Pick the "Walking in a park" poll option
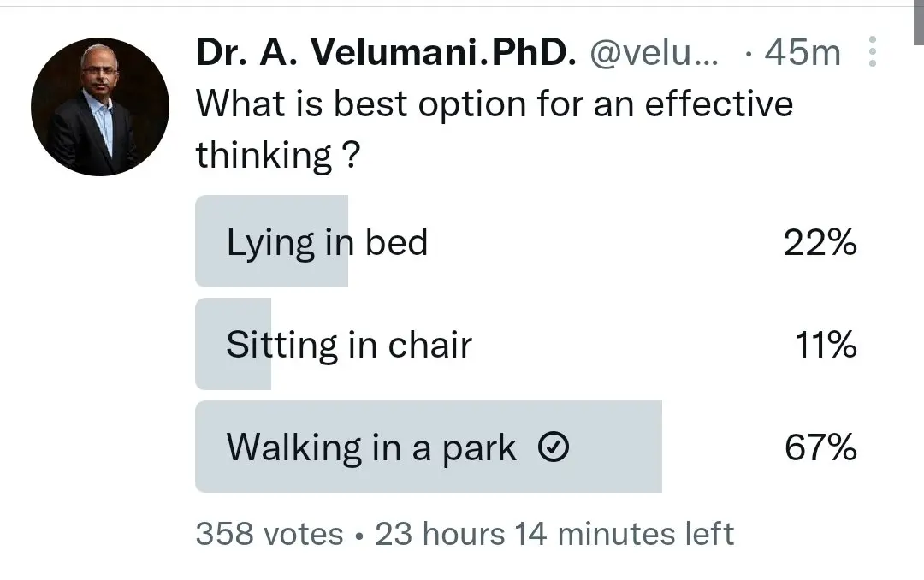 coord(371,447)
